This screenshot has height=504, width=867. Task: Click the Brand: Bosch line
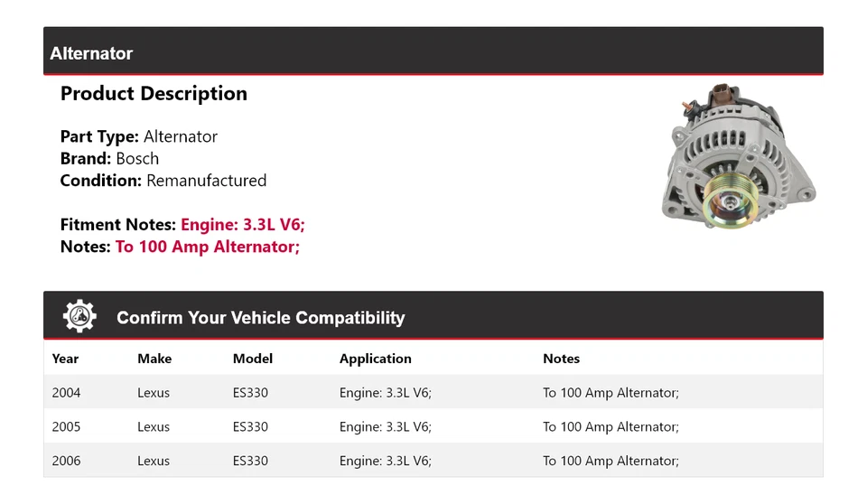click(x=109, y=158)
